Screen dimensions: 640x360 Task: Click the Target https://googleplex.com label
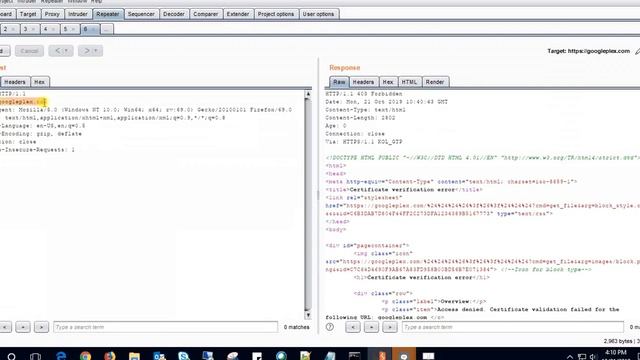pyautogui.click(x=589, y=51)
